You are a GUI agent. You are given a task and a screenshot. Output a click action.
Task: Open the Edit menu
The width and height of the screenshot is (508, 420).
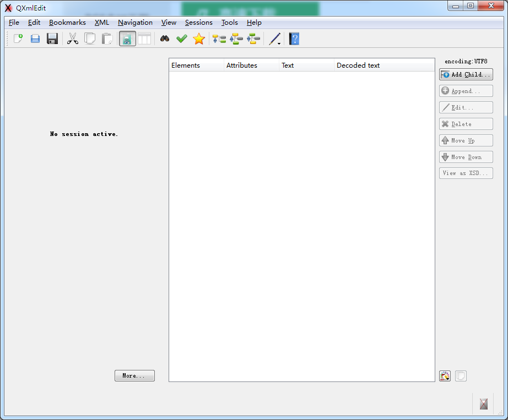[34, 23]
